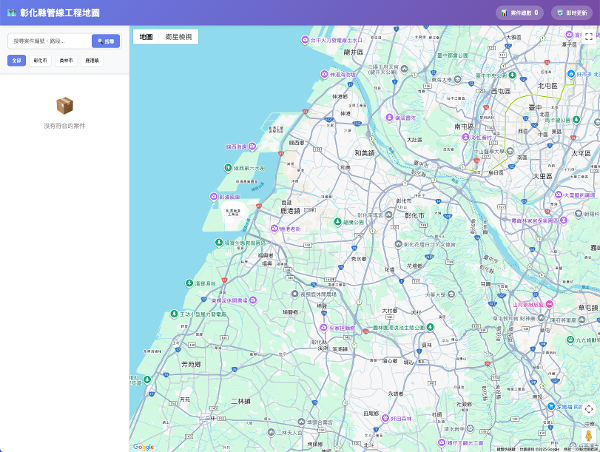Click the empty-state package box icon
Screen dimensions: 600x452
(64, 105)
